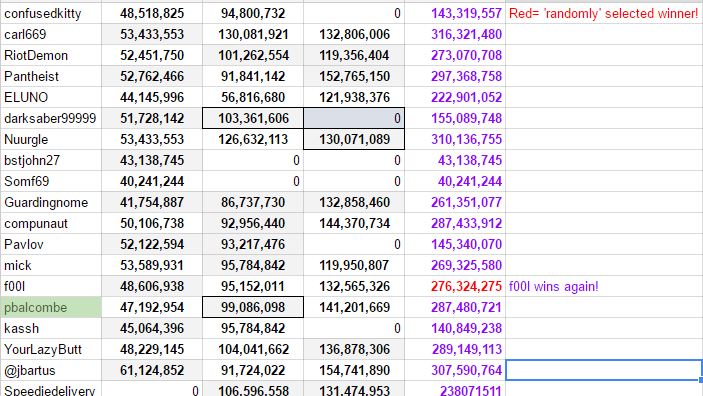Click the 'f00l wins again!' note cell
This screenshot has width=703, height=396.
[x=604, y=287]
